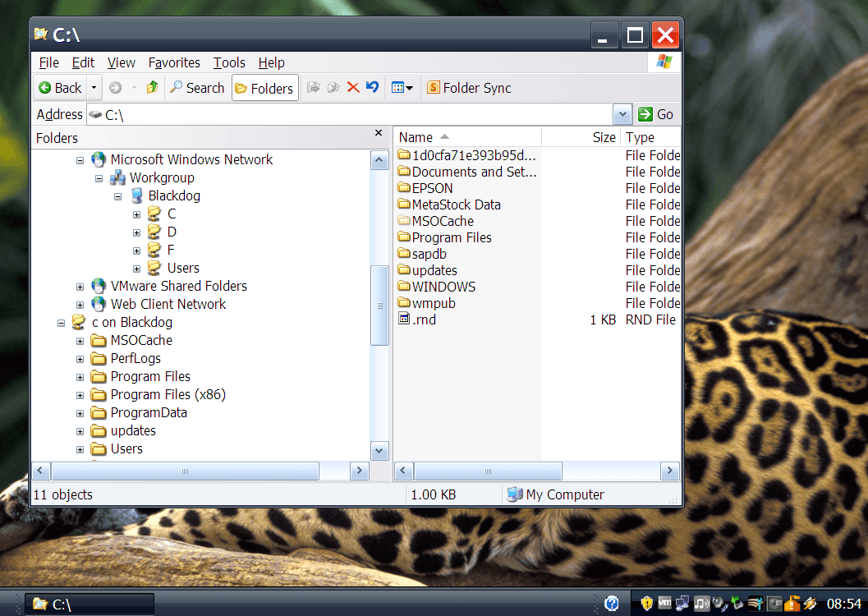This screenshot has height=616, width=868.
Task: Open the VMware icon in the system tray
Action: pos(664,603)
